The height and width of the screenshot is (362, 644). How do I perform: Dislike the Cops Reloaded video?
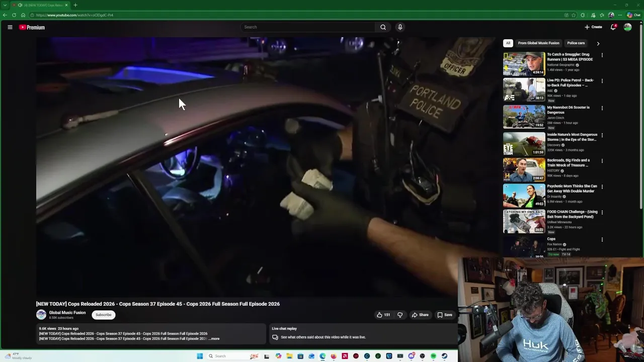click(400, 315)
